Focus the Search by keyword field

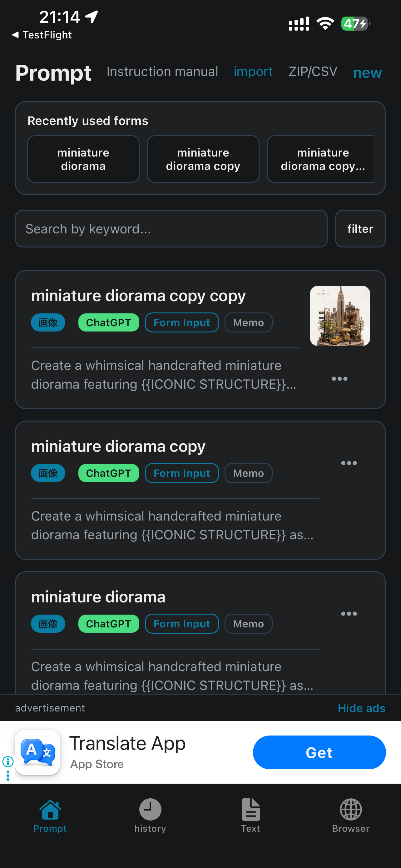click(171, 229)
